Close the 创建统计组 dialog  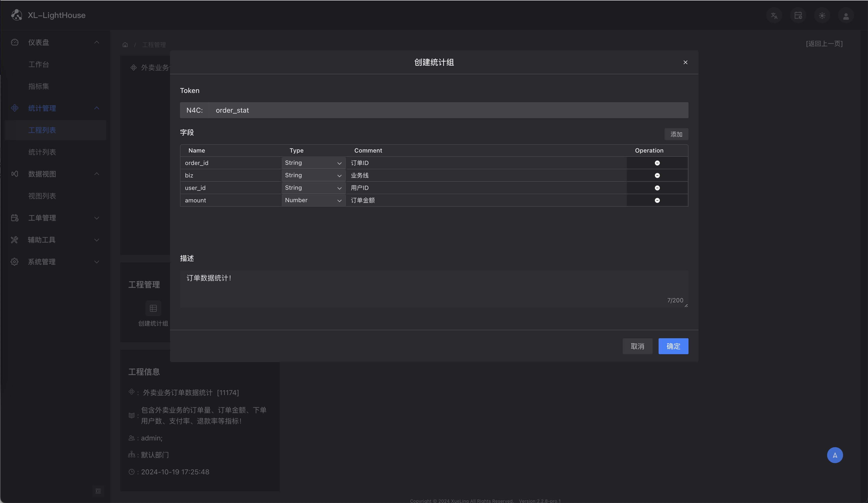pos(685,62)
